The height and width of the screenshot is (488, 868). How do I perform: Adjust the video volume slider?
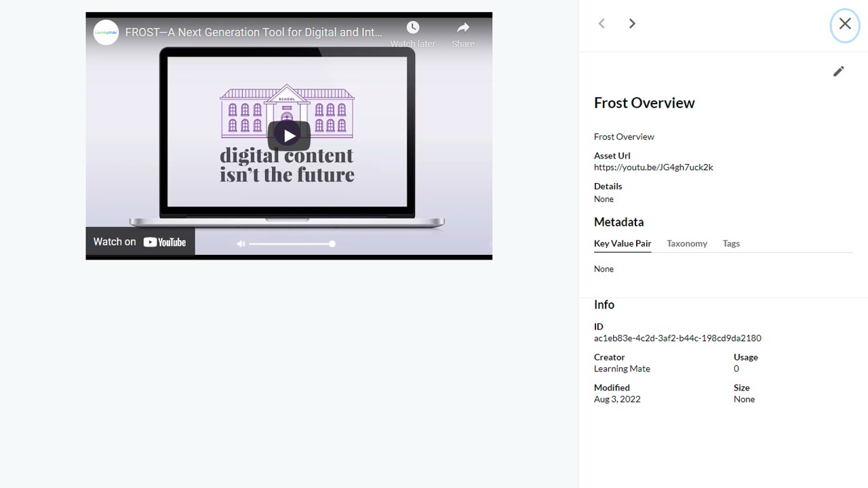(x=292, y=243)
